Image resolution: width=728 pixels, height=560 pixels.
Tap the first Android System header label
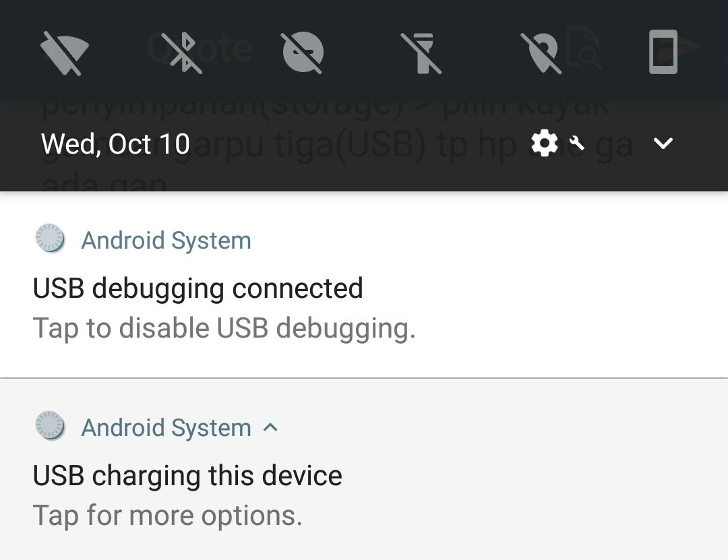(166, 241)
